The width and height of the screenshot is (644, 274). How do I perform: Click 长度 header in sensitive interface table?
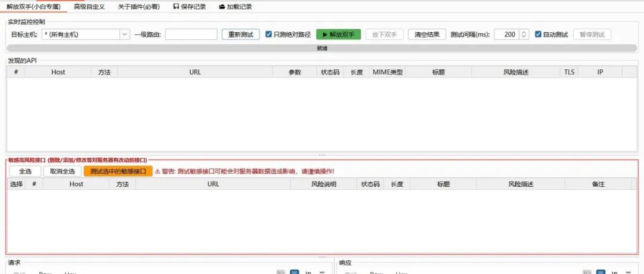397,184
